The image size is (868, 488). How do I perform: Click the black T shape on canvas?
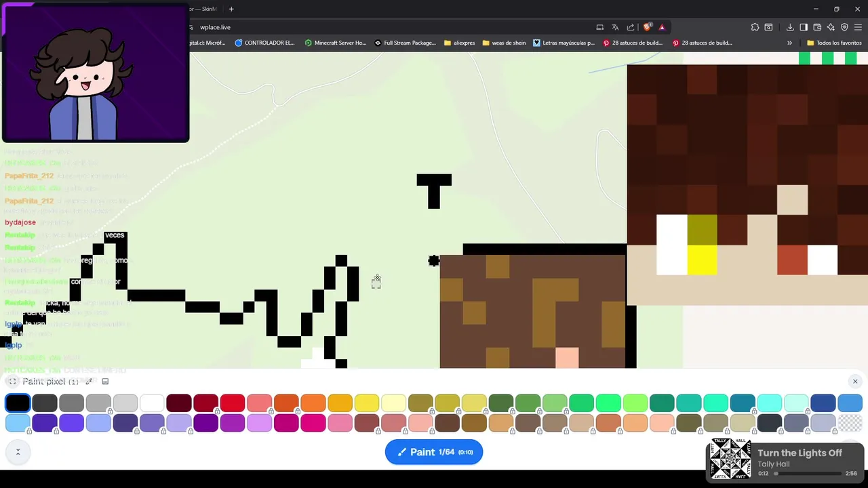434,191
